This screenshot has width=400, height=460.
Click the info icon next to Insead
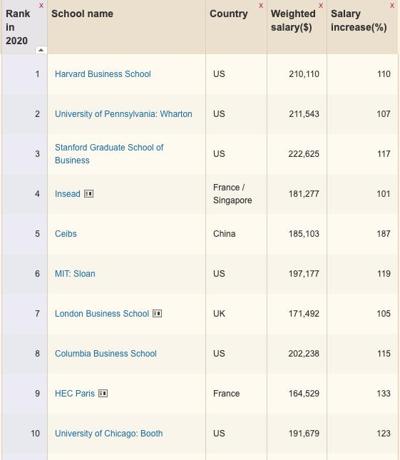pos(89,194)
